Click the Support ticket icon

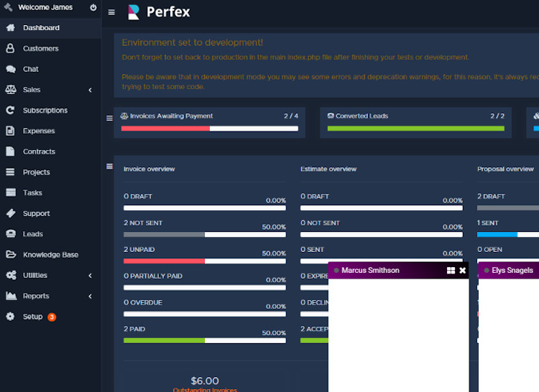point(11,213)
